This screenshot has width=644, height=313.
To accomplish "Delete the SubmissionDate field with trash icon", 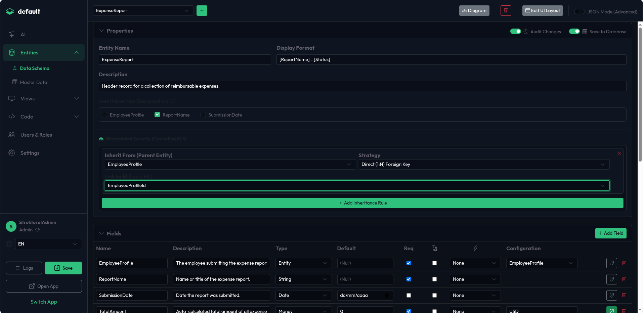I will (624, 295).
